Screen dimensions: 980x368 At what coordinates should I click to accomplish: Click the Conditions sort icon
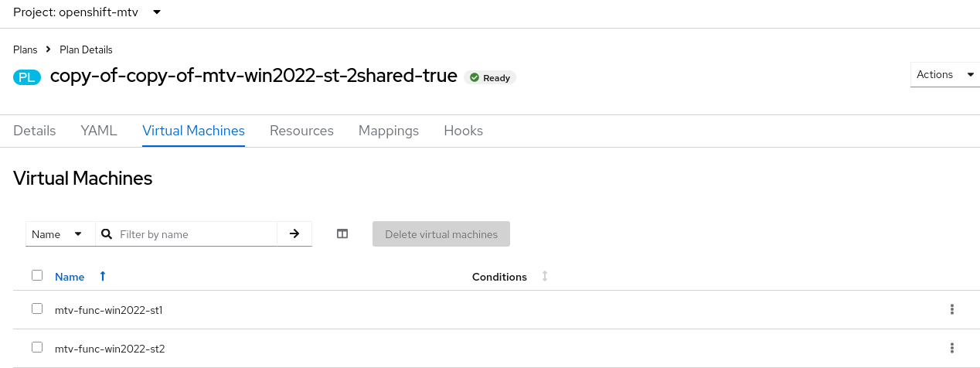click(545, 277)
